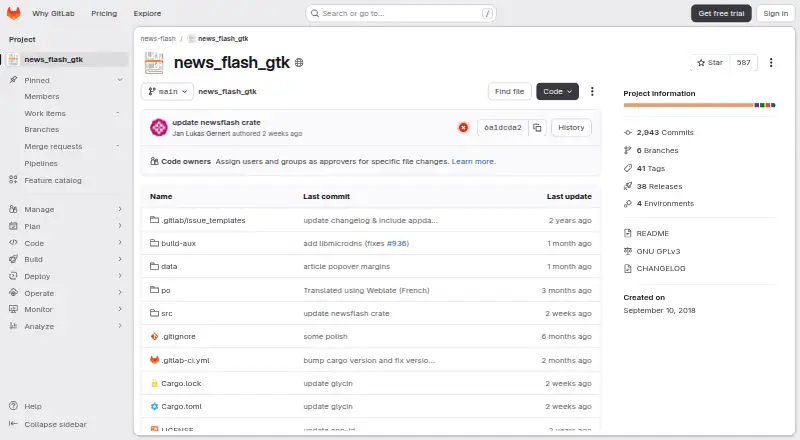Click the news_flash_gtk project avatar

pos(154,63)
